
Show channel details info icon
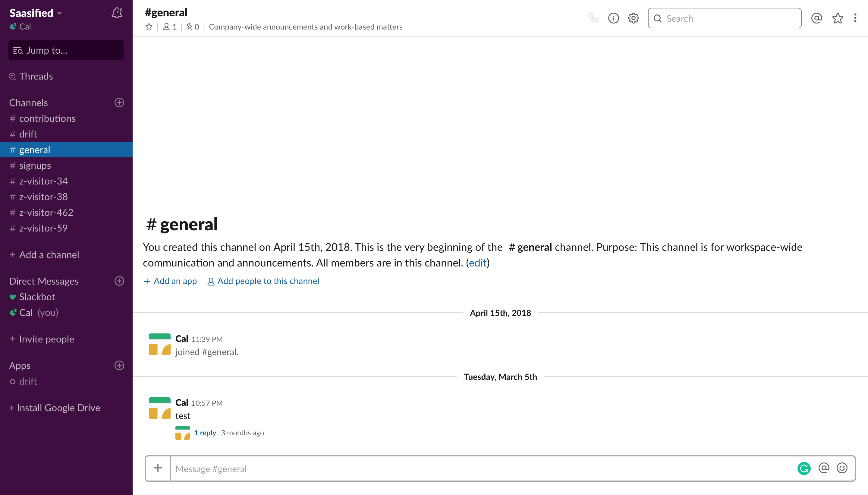(613, 18)
